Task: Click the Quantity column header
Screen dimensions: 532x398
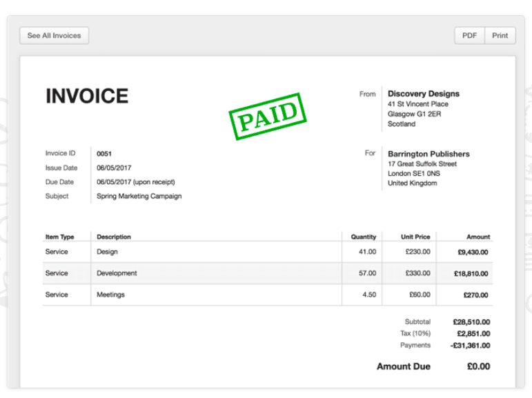Action: (x=364, y=237)
